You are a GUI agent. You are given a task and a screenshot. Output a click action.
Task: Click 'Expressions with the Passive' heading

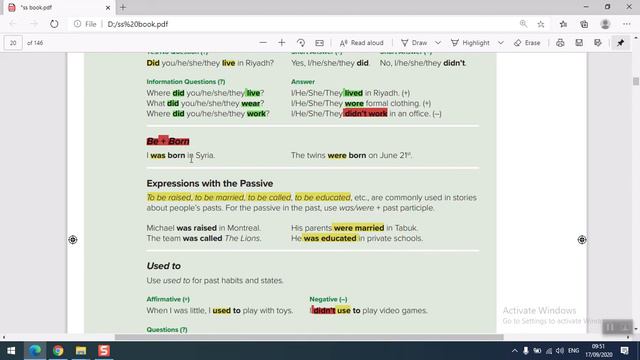tap(210, 183)
